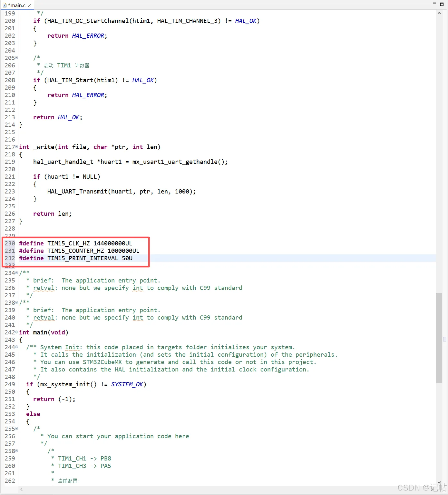
Task: Place cursor on TIM15_CLK_HZ define line
Action: pos(75,243)
